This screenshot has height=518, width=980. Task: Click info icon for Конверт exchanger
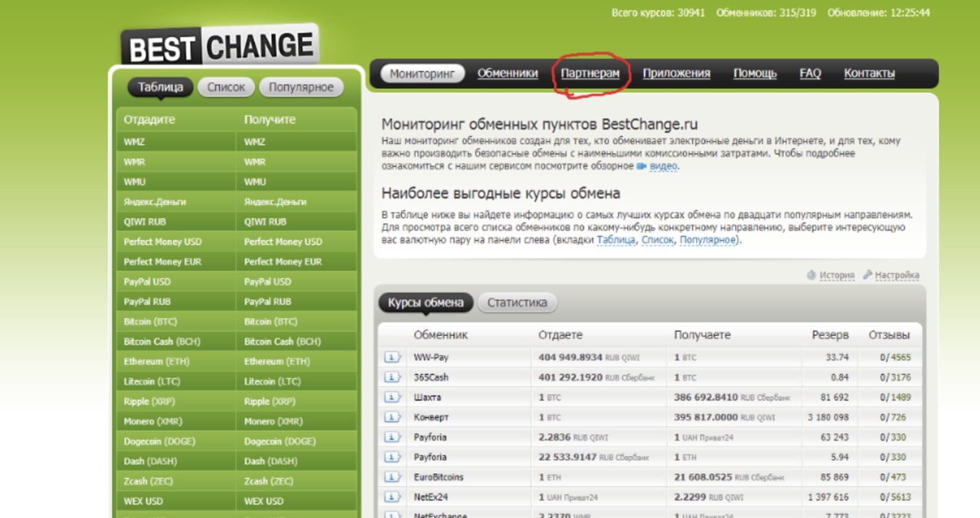392,417
